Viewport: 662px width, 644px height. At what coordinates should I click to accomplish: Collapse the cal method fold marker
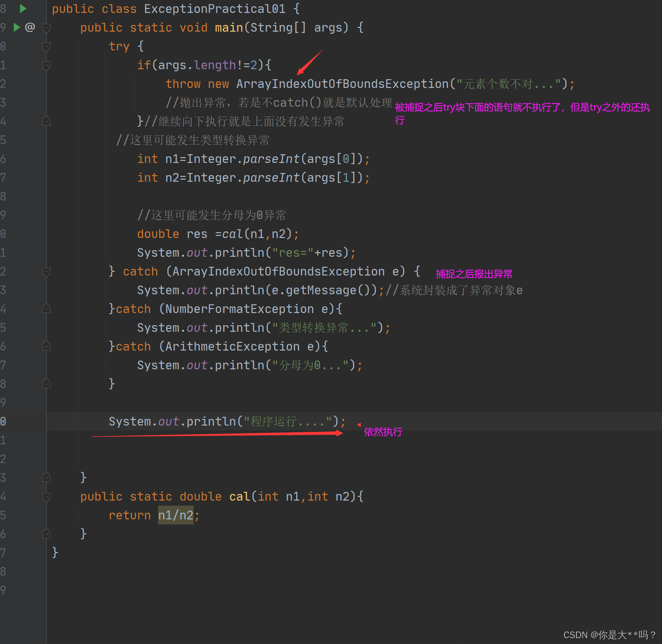(x=46, y=496)
